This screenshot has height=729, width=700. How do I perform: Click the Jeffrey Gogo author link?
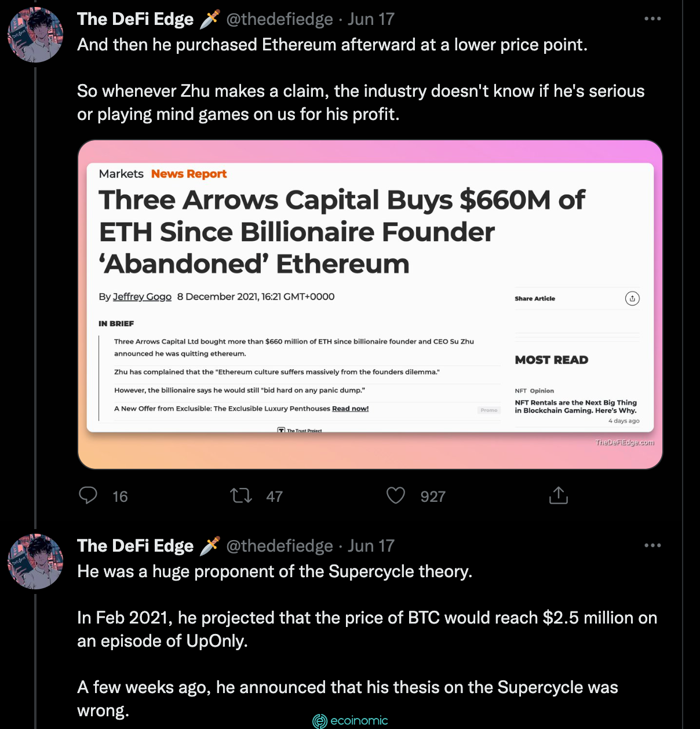(x=142, y=297)
